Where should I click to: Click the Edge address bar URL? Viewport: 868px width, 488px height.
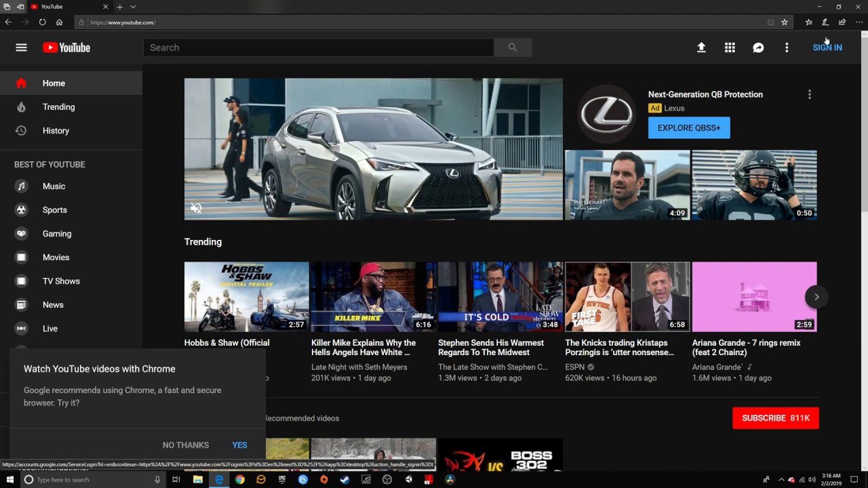[123, 22]
